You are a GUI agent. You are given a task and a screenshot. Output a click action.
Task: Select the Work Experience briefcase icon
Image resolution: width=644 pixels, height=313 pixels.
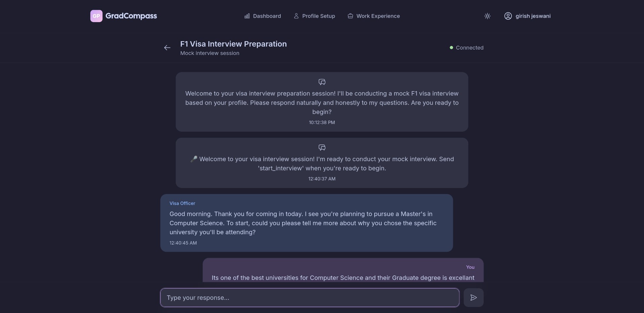[x=351, y=16]
